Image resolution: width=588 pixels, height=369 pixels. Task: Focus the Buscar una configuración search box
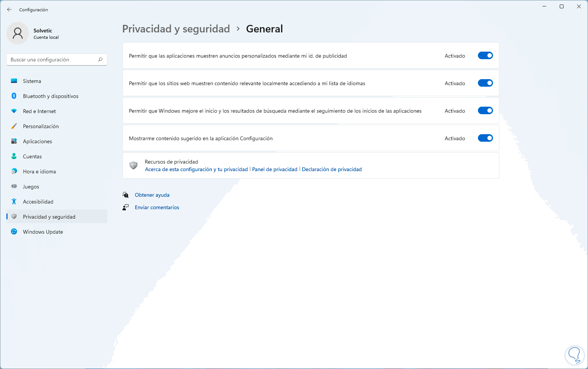53,60
